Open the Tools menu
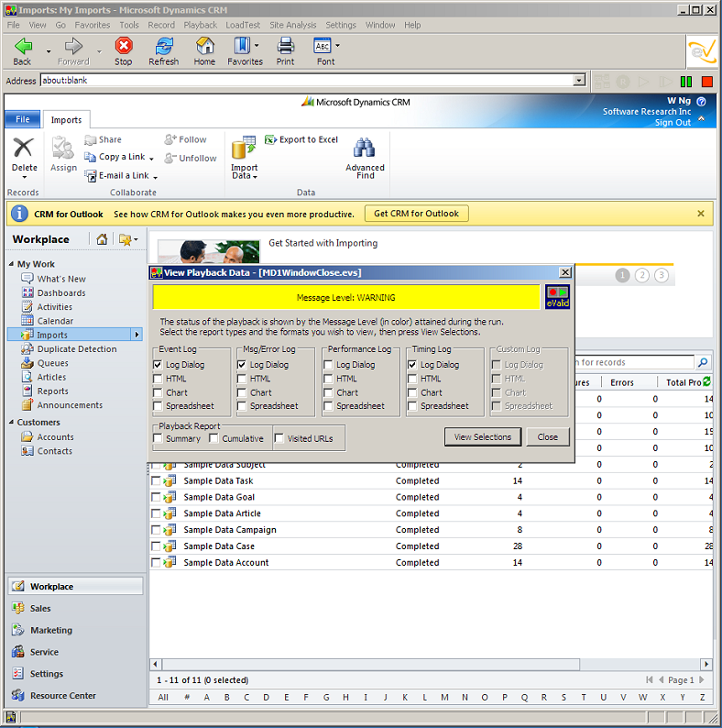The height and width of the screenshot is (728, 722). pyautogui.click(x=129, y=25)
